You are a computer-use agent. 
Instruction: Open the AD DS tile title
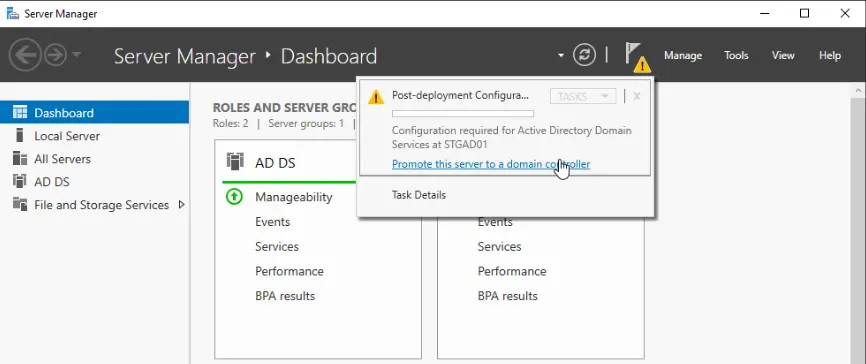[275, 163]
